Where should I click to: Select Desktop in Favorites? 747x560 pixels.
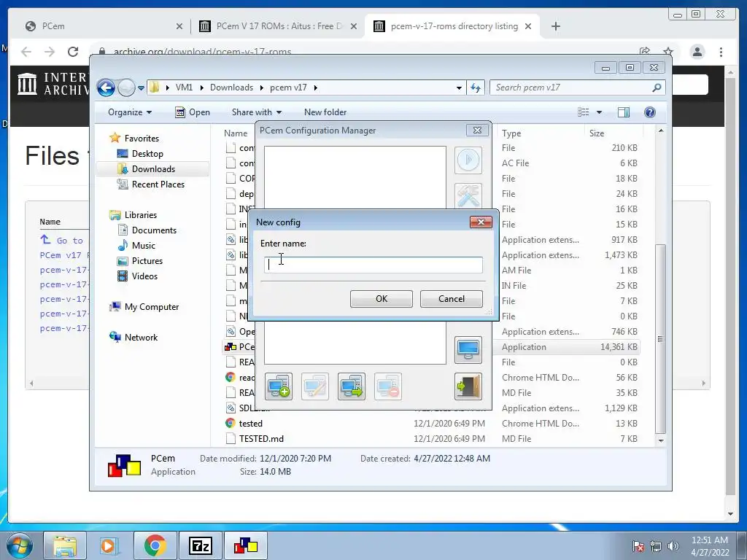point(147,153)
